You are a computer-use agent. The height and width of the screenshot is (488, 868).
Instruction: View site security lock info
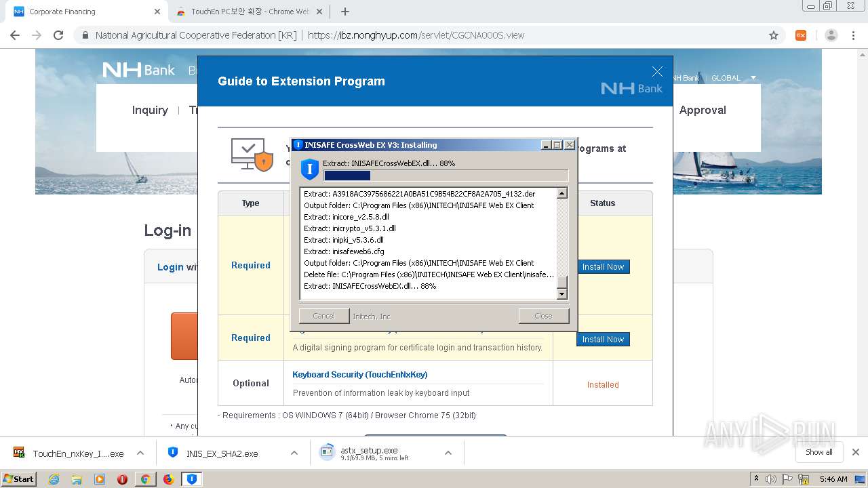[x=85, y=35]
